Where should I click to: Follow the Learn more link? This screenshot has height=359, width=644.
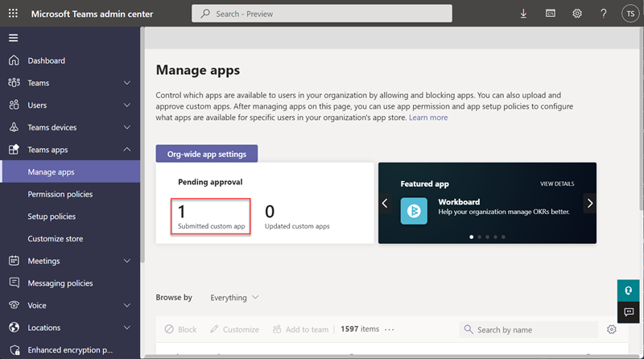click(428, 118)
